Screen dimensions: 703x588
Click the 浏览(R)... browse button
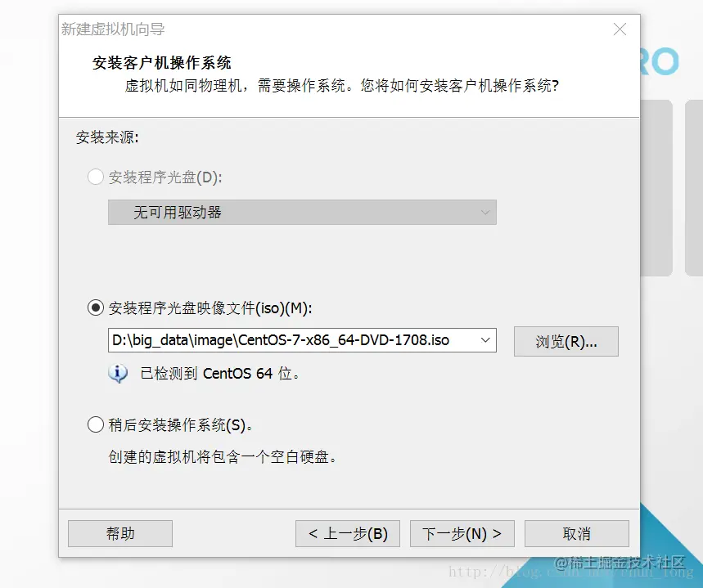point(566,342)
